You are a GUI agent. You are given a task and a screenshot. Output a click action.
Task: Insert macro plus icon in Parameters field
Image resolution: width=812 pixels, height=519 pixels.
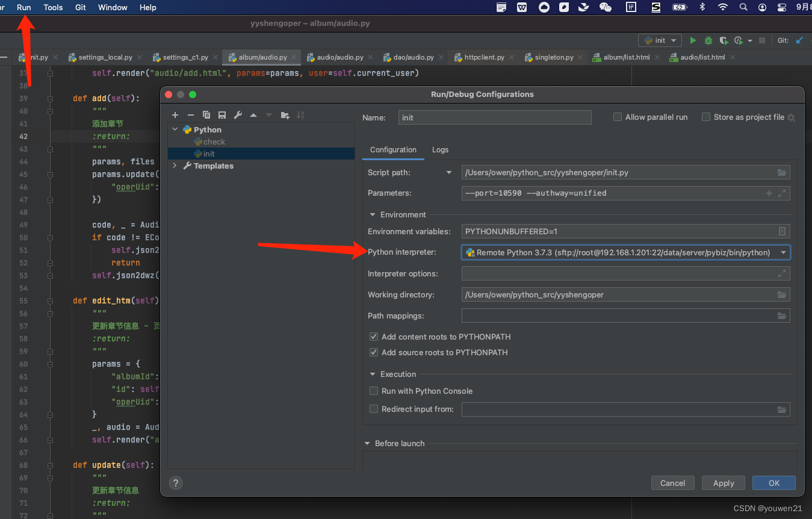(x=769, y=193)
